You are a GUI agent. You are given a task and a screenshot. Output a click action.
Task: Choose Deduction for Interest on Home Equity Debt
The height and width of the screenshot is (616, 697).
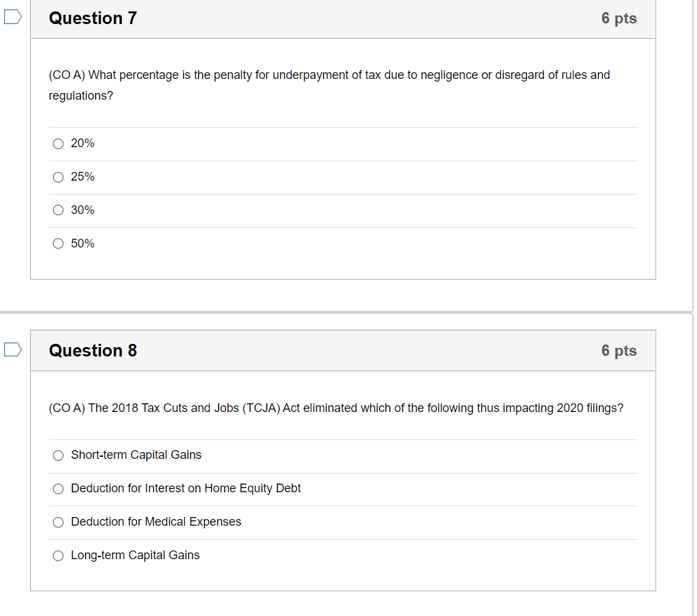point(58,489)
